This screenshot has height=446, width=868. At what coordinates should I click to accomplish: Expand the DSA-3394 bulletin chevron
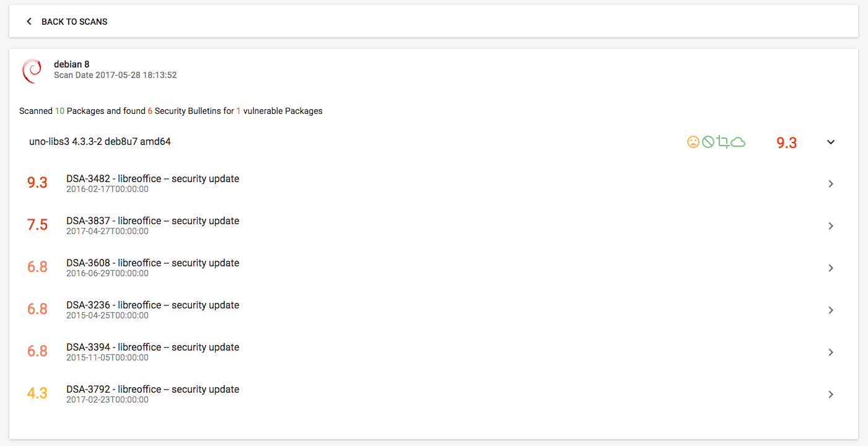(x=831, y=352)
